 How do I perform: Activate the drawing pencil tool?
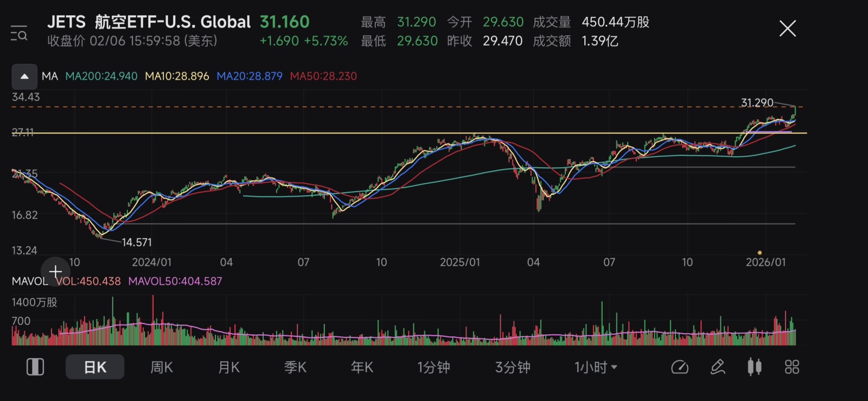pyautogui.click(x=718, y=367)
